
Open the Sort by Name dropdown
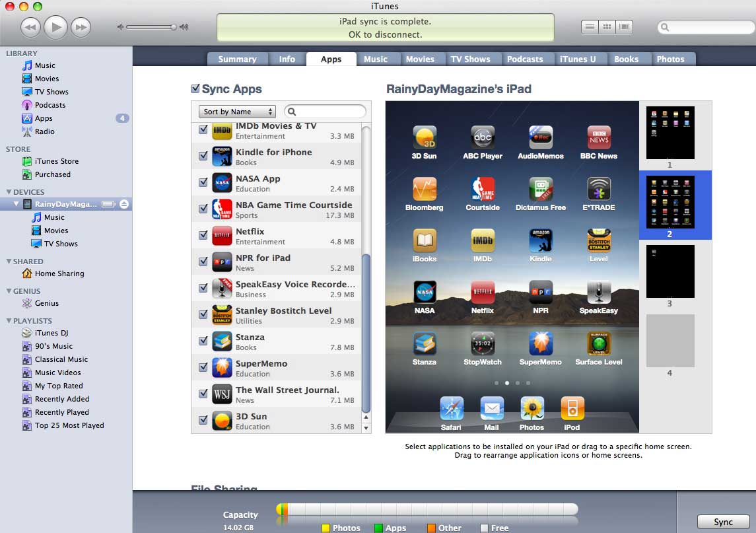click(x=237, y=112)
